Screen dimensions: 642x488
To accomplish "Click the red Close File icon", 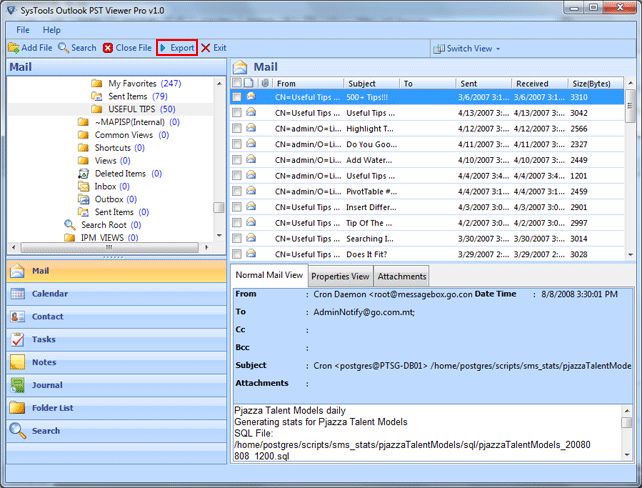I will click(x=108, y=48).
